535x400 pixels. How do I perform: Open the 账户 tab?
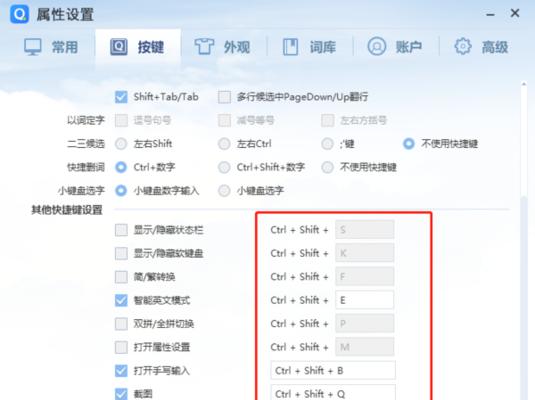[x=396, y=47]
